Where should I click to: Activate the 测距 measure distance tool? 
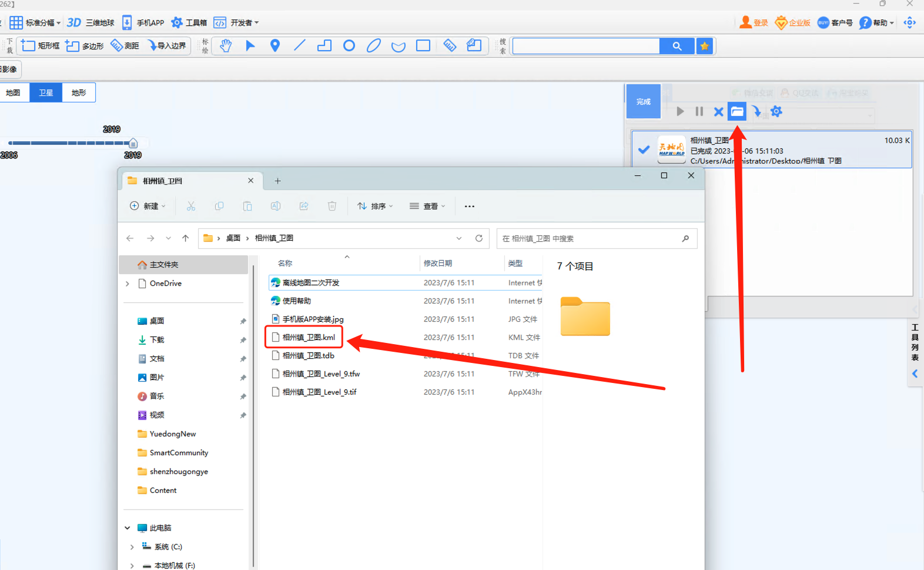[125, 45]
